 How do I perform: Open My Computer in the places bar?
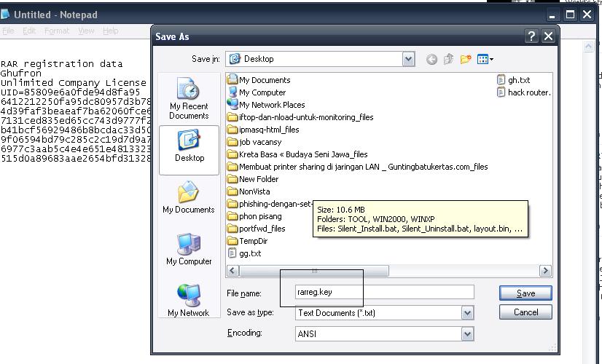click(189, 249)
